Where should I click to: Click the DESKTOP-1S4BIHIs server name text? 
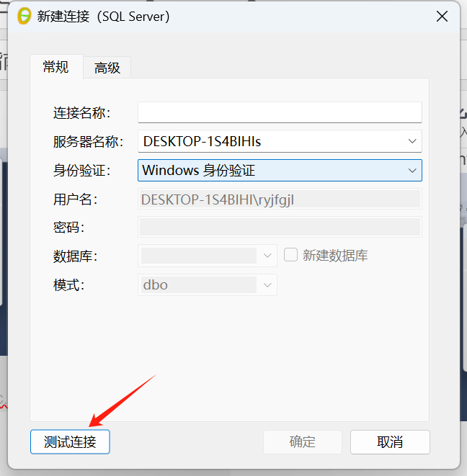202,141
